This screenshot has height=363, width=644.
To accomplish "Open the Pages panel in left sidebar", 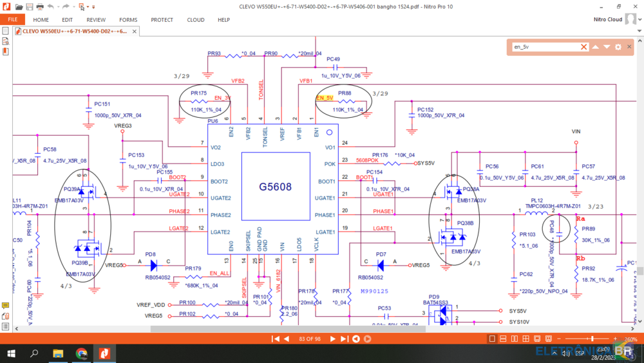I will coord(5,40).
